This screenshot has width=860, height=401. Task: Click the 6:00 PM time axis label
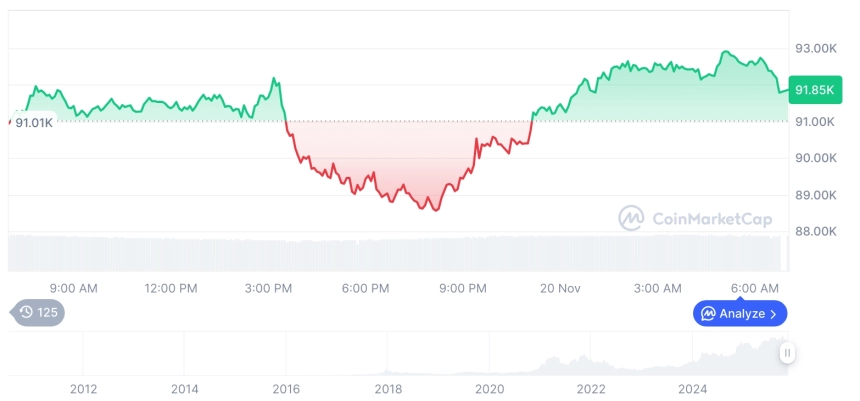click(x=365, y=288)
